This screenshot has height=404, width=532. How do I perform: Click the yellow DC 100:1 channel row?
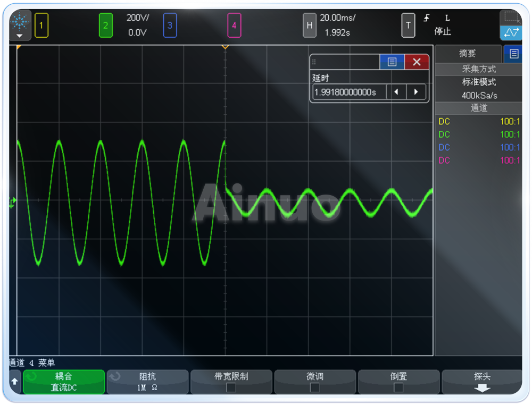pos(479,121)
